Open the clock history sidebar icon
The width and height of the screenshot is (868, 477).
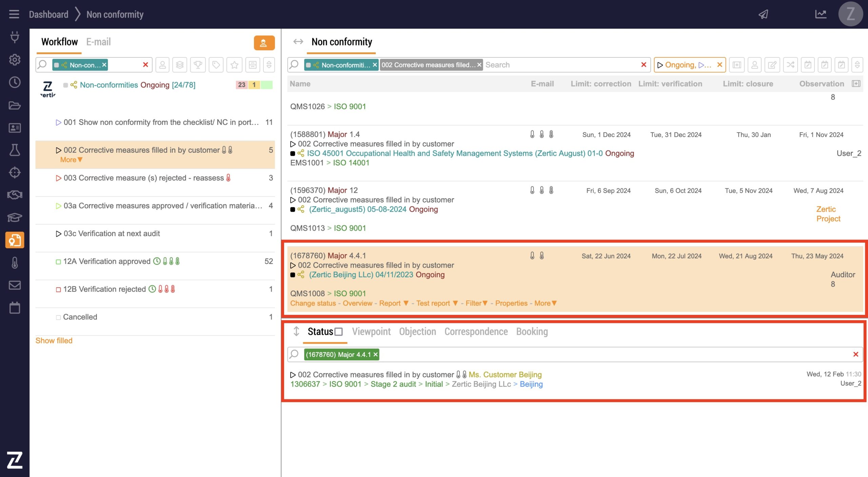tap(15, 82)
